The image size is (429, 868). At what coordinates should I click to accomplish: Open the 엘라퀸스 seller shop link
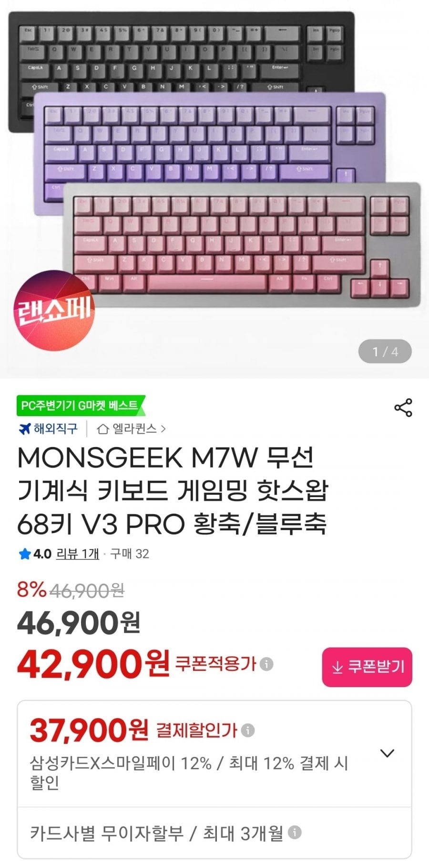[x=132, y=429]
